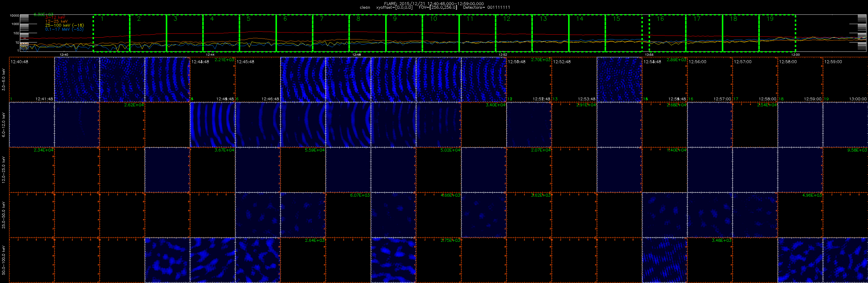Select time interval 16 marker in lightcurve
Image resolution: width=868 pixels, height=283 pixels.
click(x=660, y=19)
